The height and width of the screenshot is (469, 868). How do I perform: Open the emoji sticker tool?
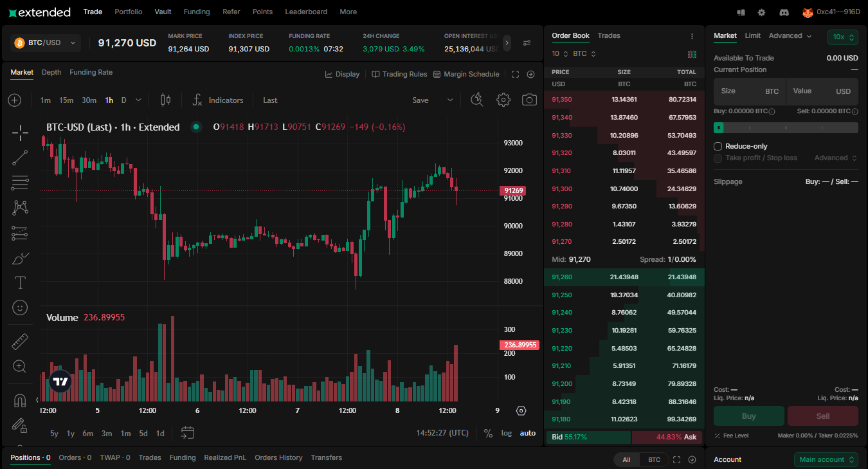coord(19,308)
